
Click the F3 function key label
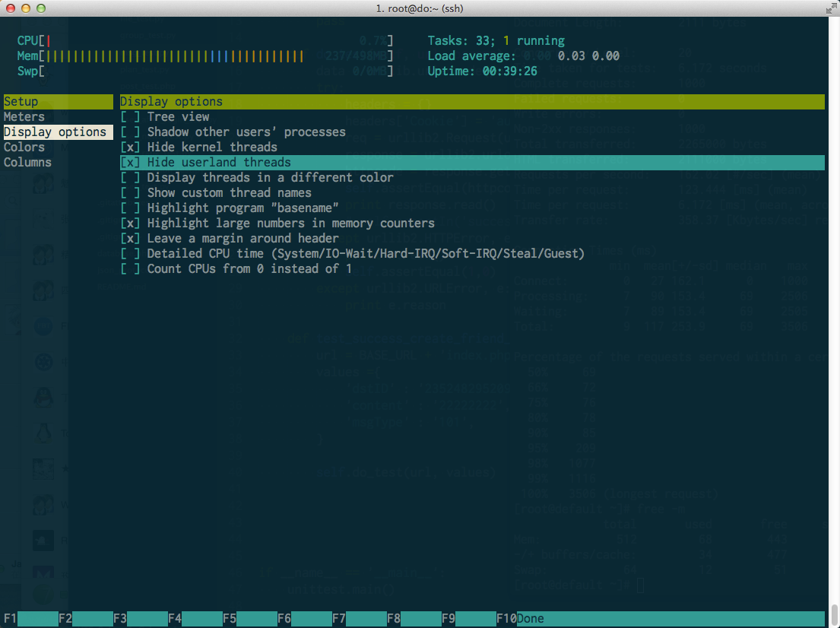point(119,619)
